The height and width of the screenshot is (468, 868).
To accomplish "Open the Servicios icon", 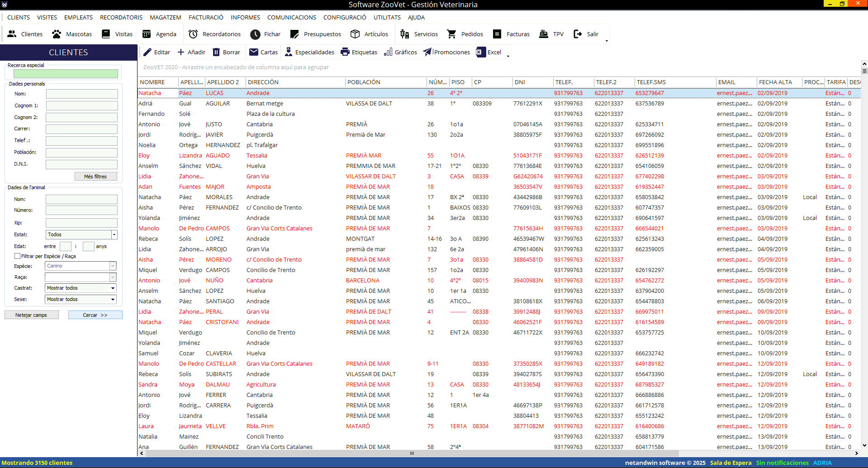I will (405, 34).
